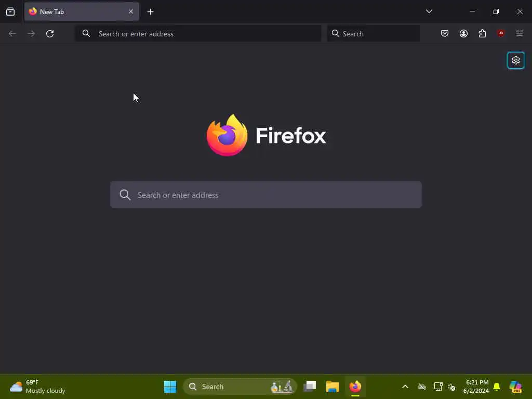Open Firefox View from the tab bar
Screen dimensions: 532x399
coord(10,11)
